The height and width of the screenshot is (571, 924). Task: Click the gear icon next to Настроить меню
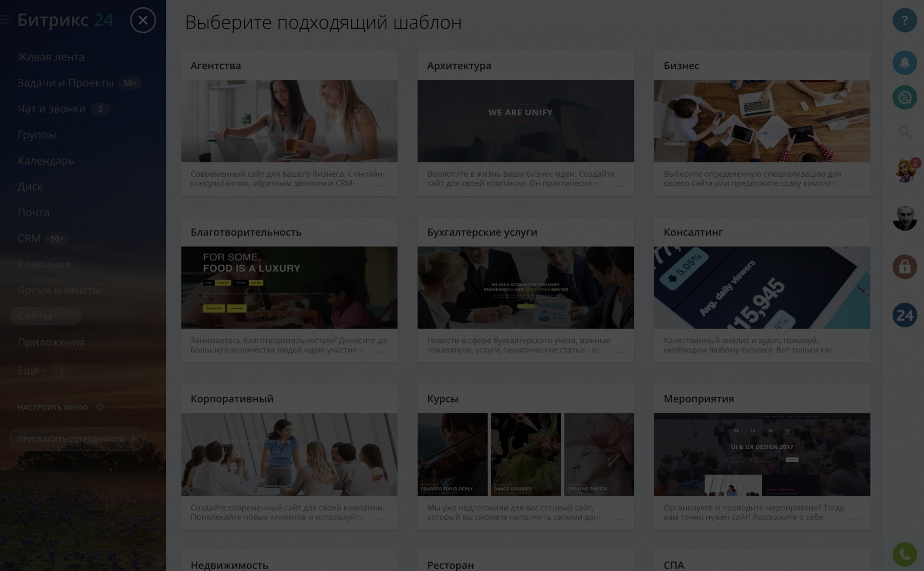point(100,407)
